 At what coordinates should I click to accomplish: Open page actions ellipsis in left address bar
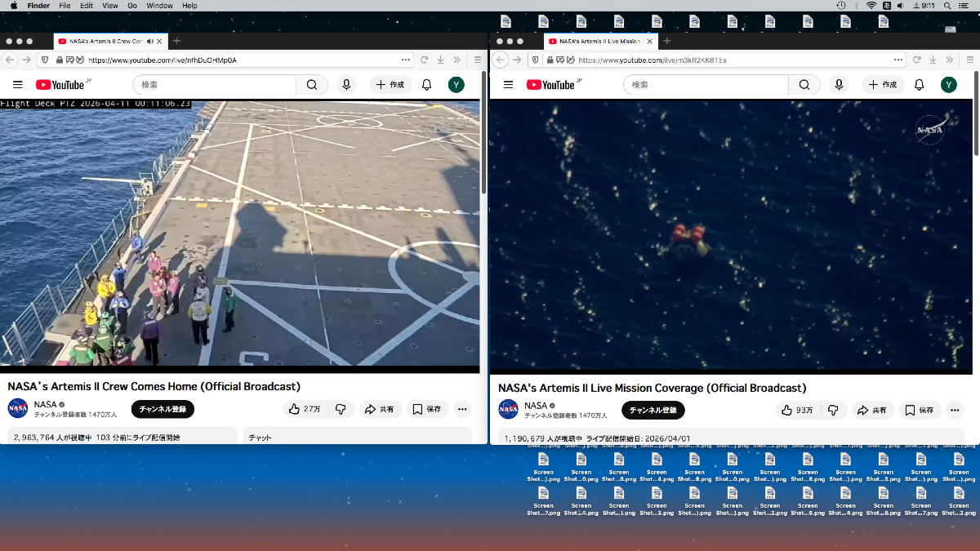(x=406, y=60)
